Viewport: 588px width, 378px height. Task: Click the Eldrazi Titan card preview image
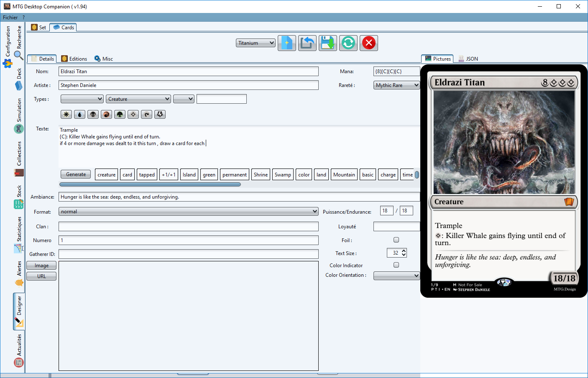click(x=504, y=181)
